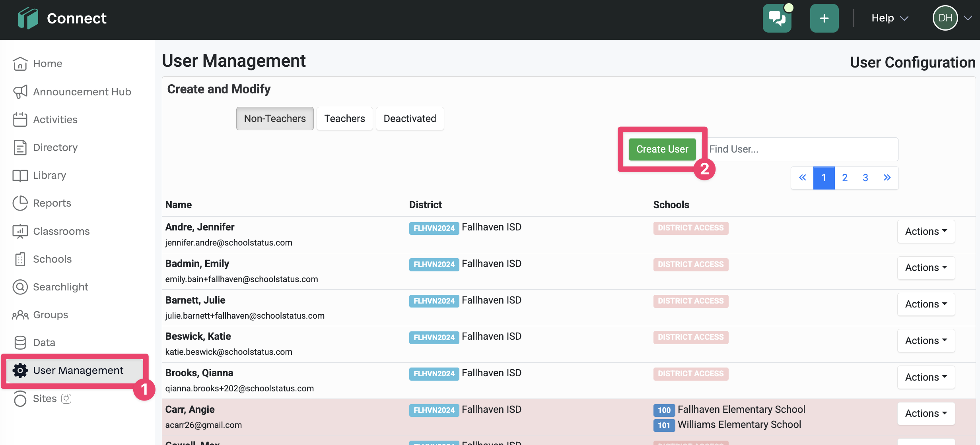
Task: Click the Sites circle icon
Action: point(20,399)
